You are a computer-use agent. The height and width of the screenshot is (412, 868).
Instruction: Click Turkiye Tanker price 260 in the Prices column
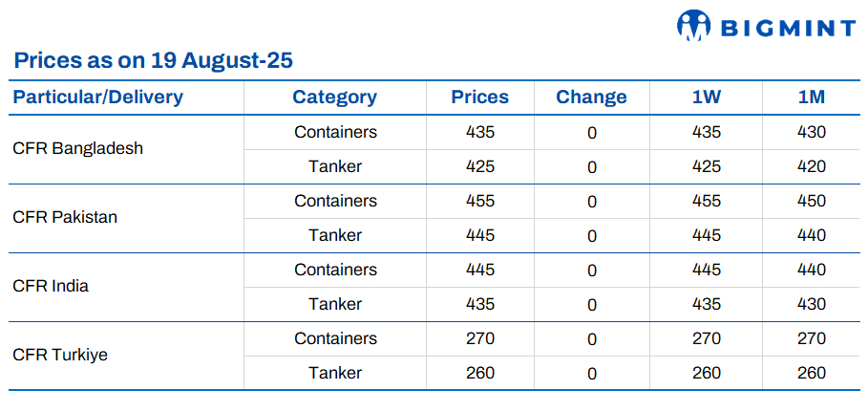[x=479, y=373]
